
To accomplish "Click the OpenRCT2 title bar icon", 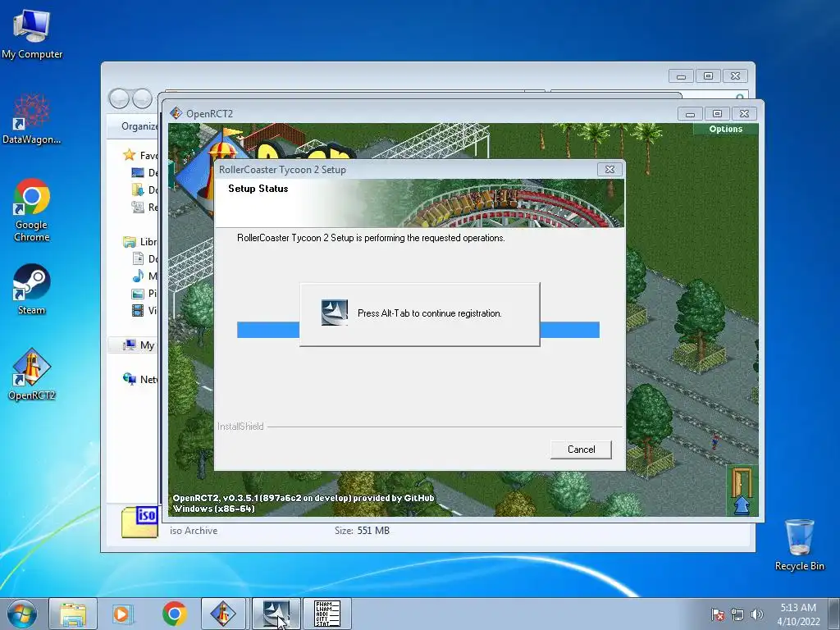I will pos(176,113).
